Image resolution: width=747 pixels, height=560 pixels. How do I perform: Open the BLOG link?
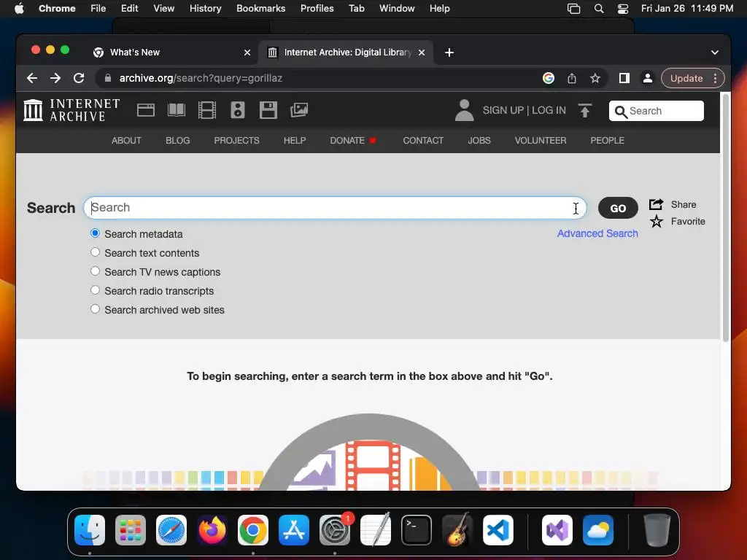pos(178,141)
